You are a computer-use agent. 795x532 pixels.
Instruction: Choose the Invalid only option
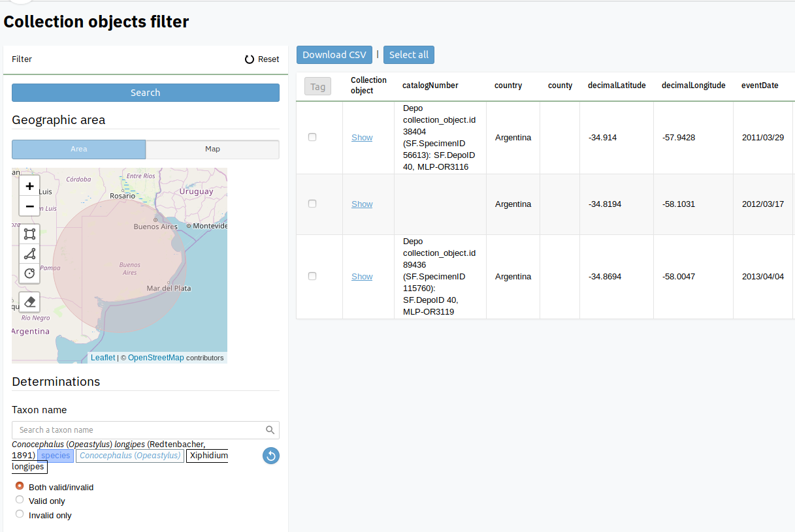coord(20,514)
